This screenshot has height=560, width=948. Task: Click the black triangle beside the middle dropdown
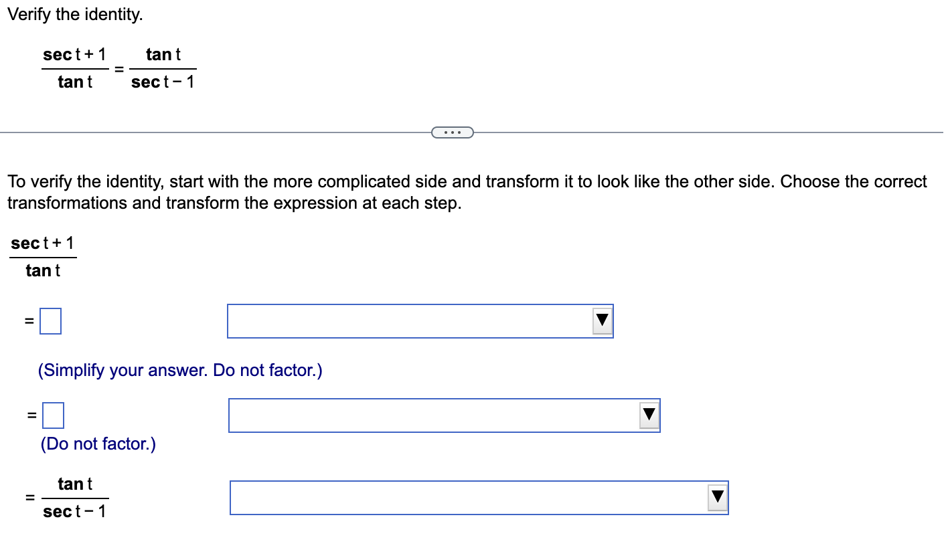647,415
